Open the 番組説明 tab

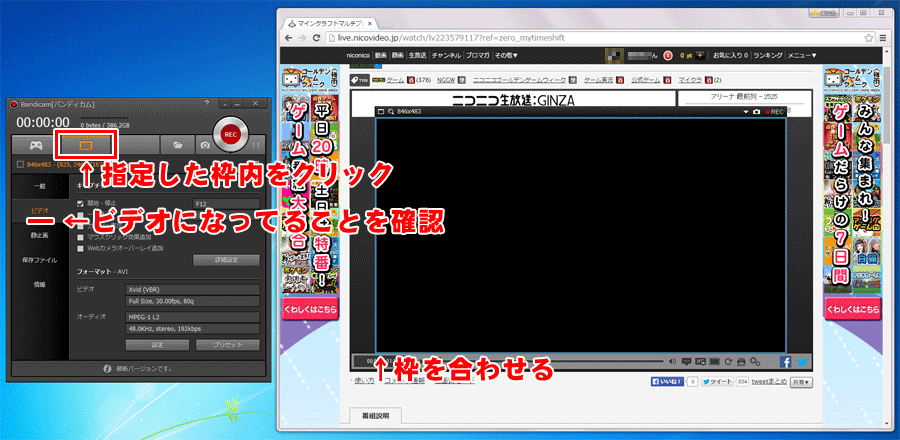point(375,415)
